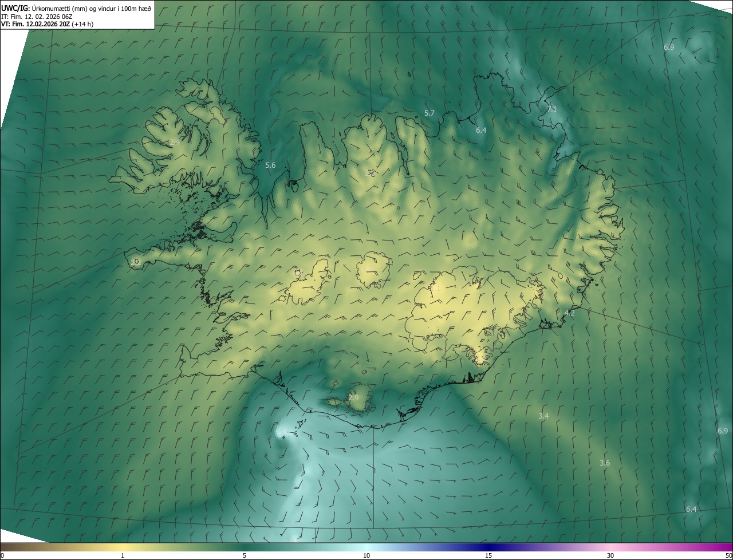Click the 3.4 value label on the map
This screenshot has width=733, height=560.
pyautogui.click(x=543, y=416)
